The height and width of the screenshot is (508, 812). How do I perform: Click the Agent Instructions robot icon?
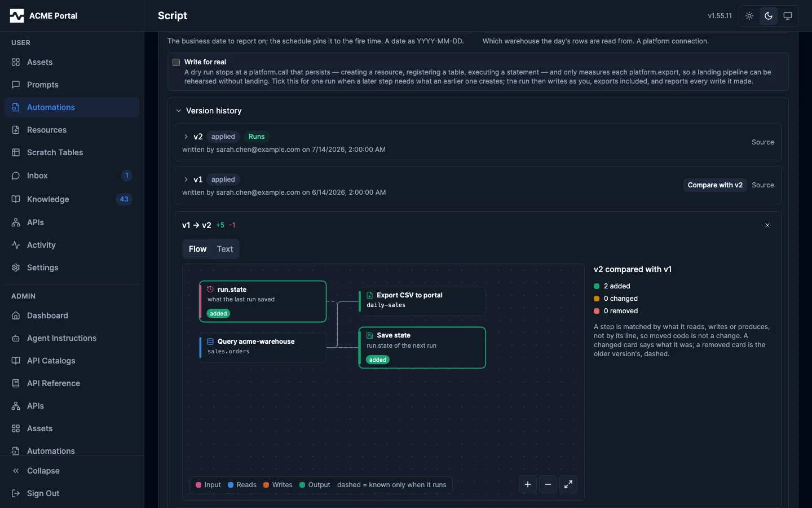click(x=16, y=338)
